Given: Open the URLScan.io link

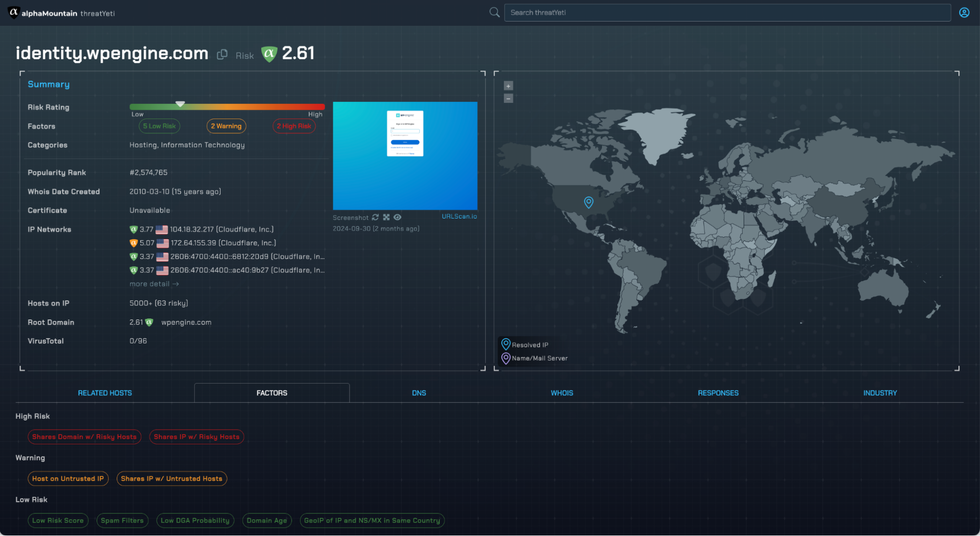Looking at the screenshot, I should (x=459, y=216).
